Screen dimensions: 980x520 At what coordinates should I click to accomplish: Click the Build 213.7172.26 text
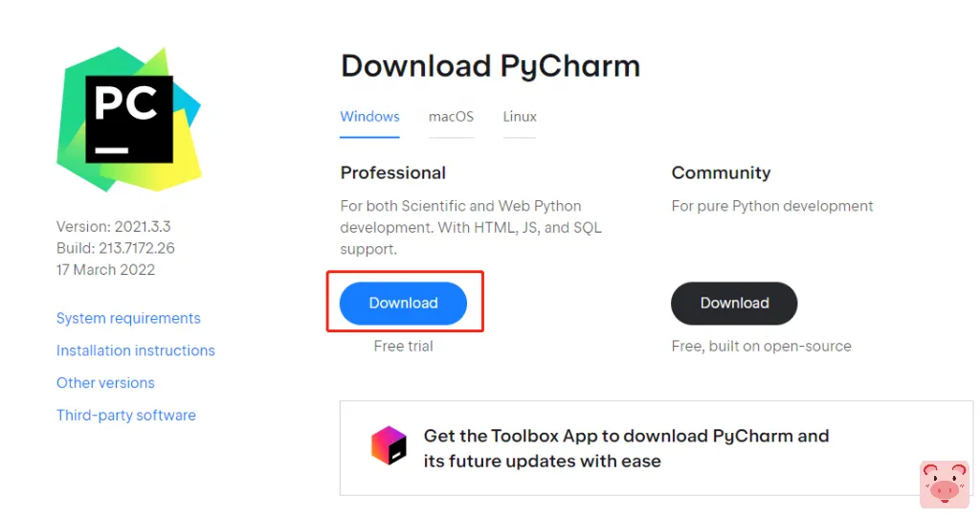(x=116, y=248)
